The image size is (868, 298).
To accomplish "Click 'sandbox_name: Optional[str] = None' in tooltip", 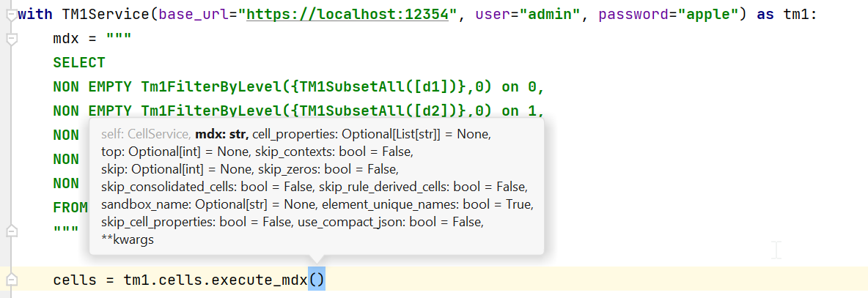I will [x=208, y=204].
